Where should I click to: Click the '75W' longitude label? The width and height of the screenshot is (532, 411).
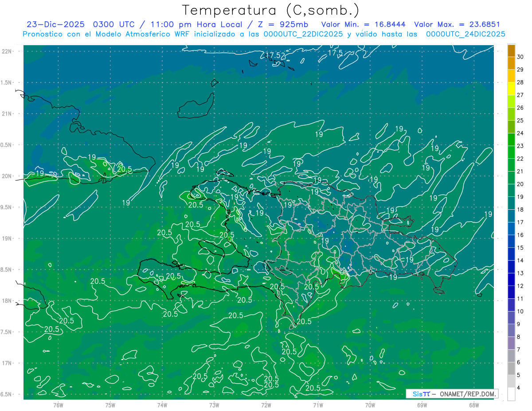[x=110, y=405]
